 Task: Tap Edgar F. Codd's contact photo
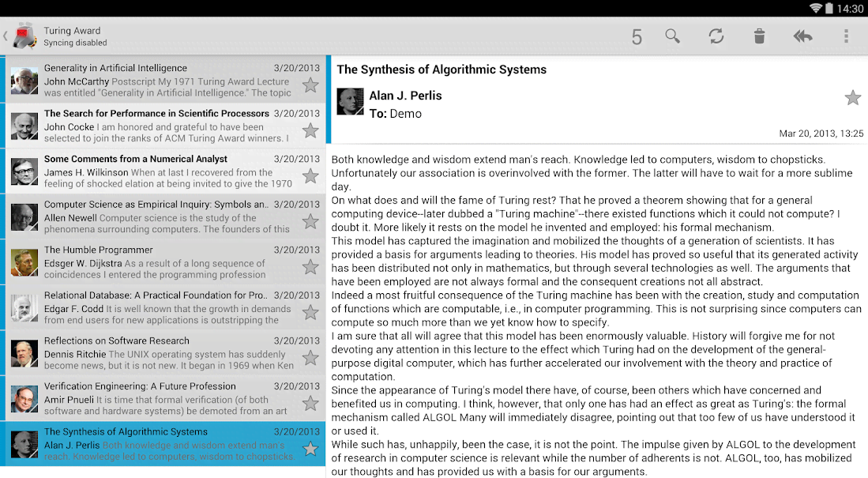point(24,308)
